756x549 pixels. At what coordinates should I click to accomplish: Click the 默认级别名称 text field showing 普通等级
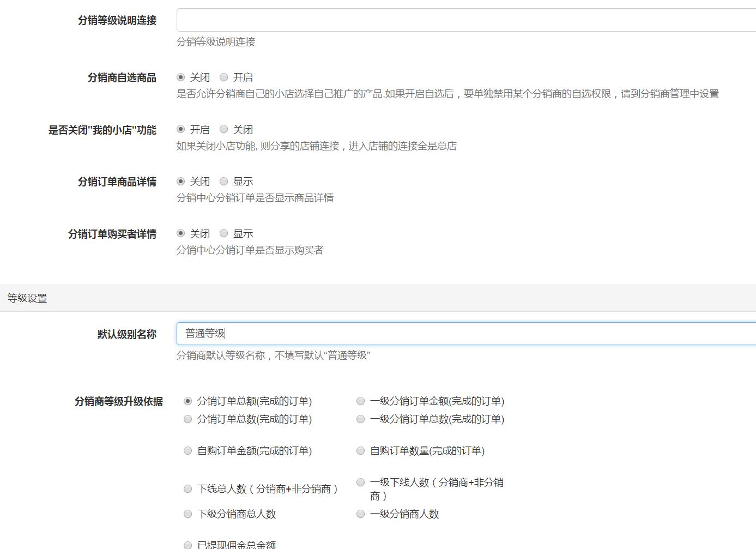382,333
